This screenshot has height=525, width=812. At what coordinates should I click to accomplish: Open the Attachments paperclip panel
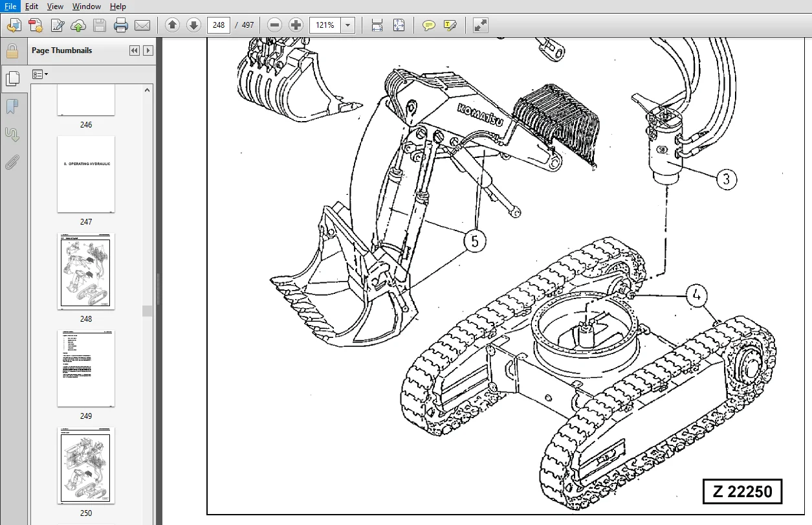tap(12, 162)
